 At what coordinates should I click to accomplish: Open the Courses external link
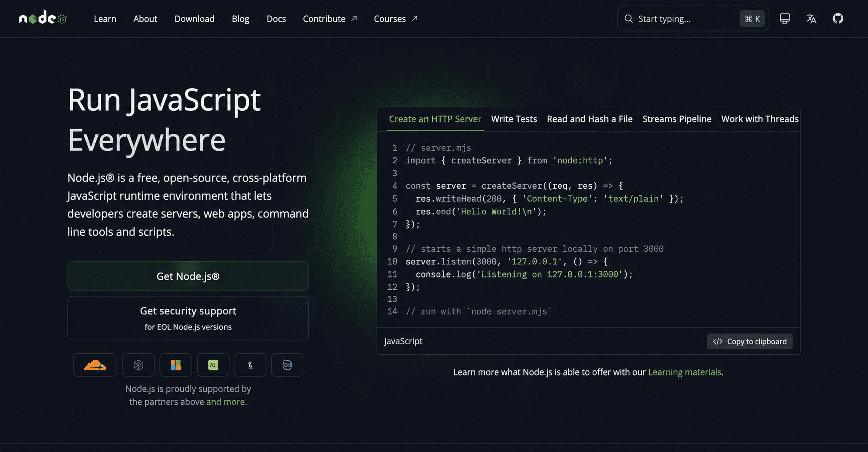396,19
